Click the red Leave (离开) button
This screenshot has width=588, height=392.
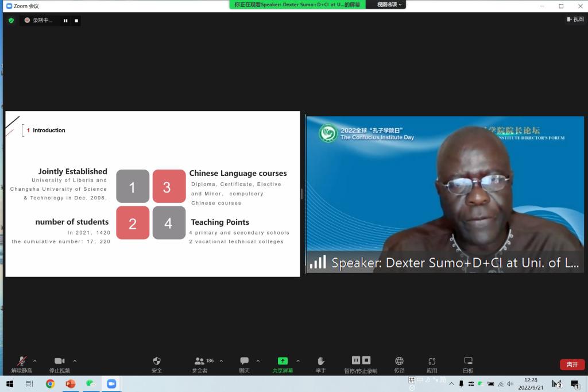coord(572,365)
